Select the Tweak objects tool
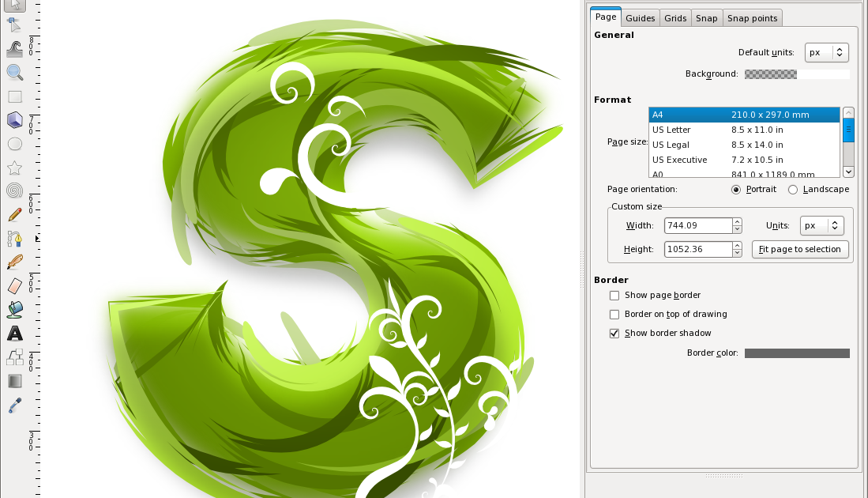868x498 pixels. pos(14,49)
